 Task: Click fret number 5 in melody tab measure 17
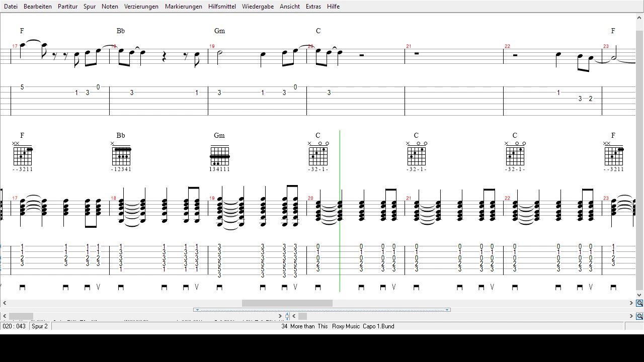pos(22,87)
